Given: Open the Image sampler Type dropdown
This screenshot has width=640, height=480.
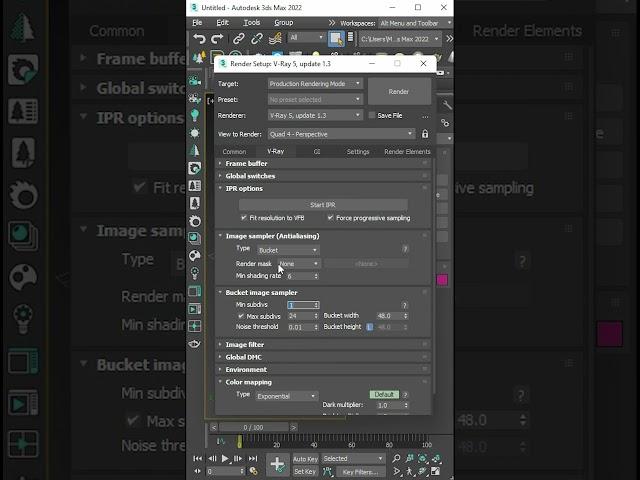Looking at the screenshot, I should 288,250.
